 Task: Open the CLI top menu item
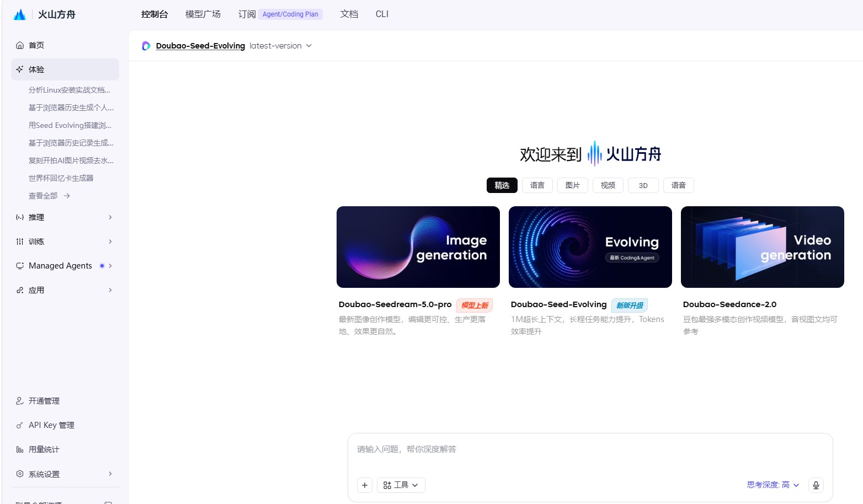point(382,14)
